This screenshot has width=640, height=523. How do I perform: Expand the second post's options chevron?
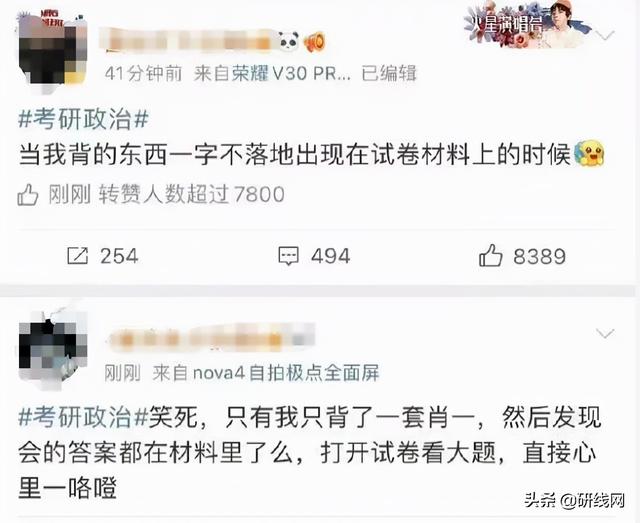pyautogui.click(x=605, y=334)
